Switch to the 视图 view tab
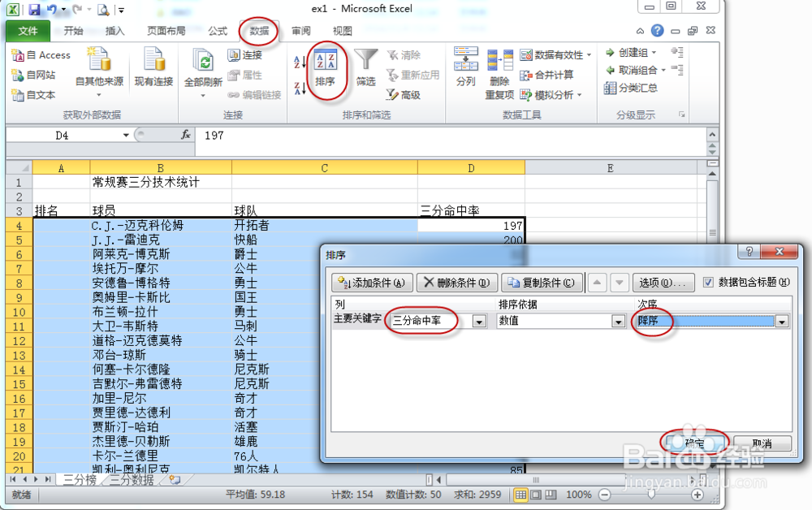 pos(343,31)
